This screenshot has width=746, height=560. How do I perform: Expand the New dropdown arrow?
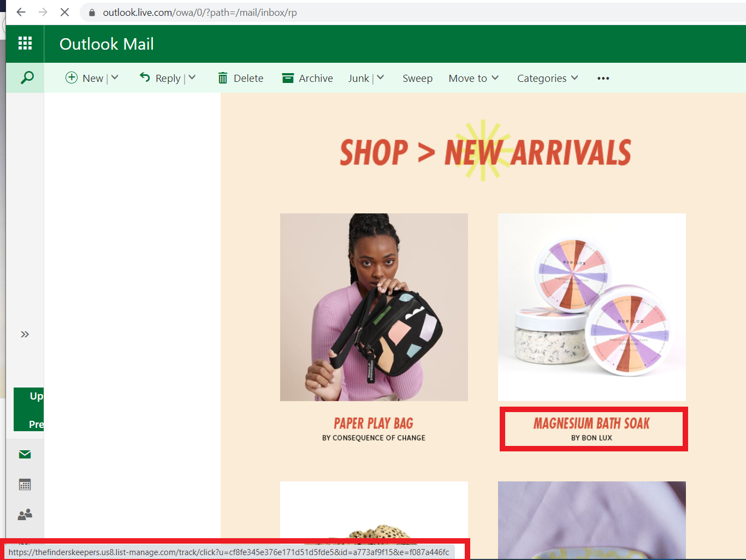coord(115,78)
